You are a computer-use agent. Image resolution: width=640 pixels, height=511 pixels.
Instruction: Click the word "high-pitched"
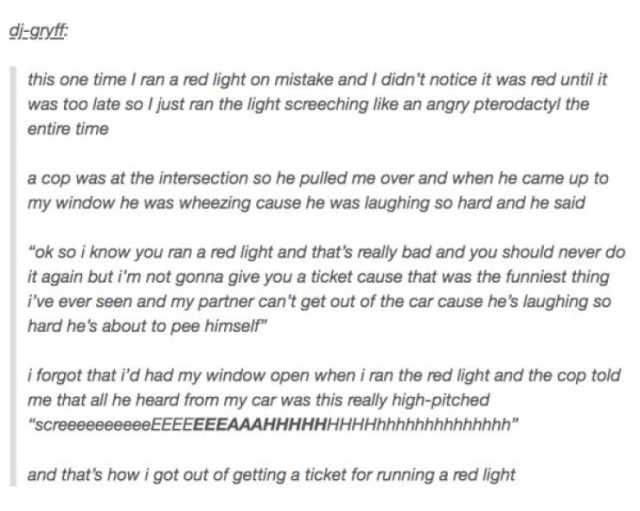[x=440, y=400]
